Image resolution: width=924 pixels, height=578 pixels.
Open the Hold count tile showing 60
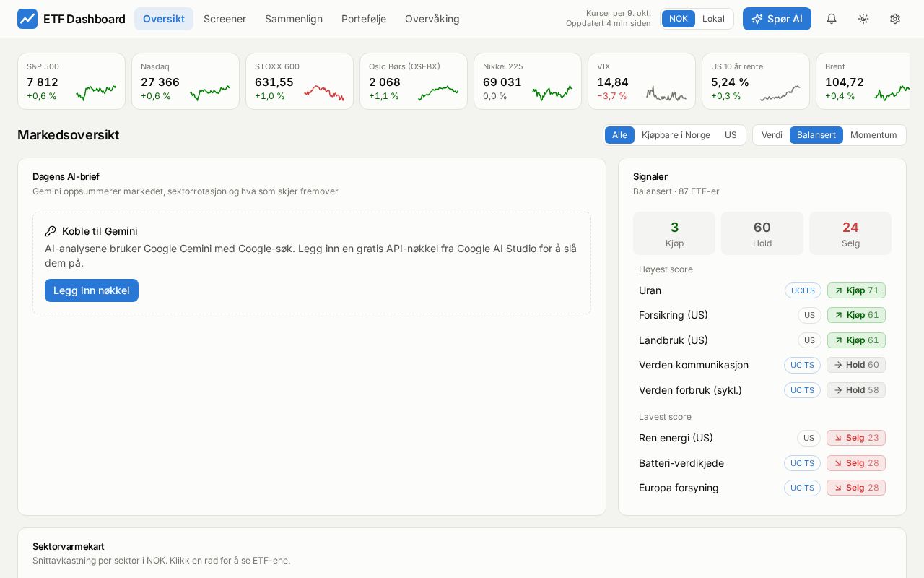pyautogui.click(x=762, y=233)
